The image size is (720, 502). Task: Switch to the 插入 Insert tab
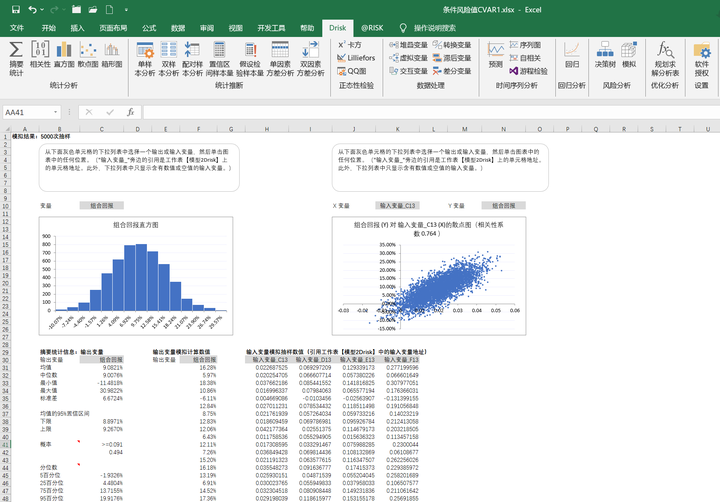77,28
